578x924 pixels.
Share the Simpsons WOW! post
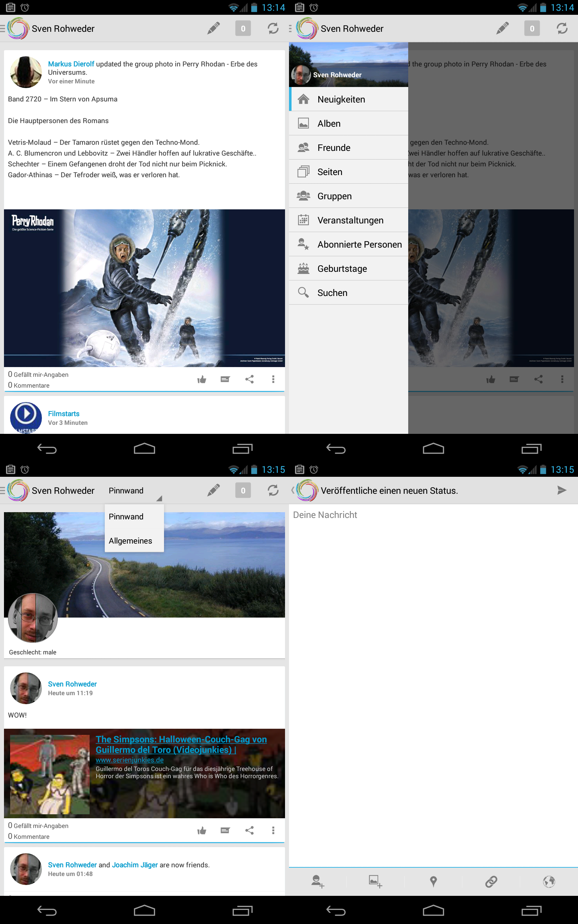pyautogui.click(x=249, y=831)
